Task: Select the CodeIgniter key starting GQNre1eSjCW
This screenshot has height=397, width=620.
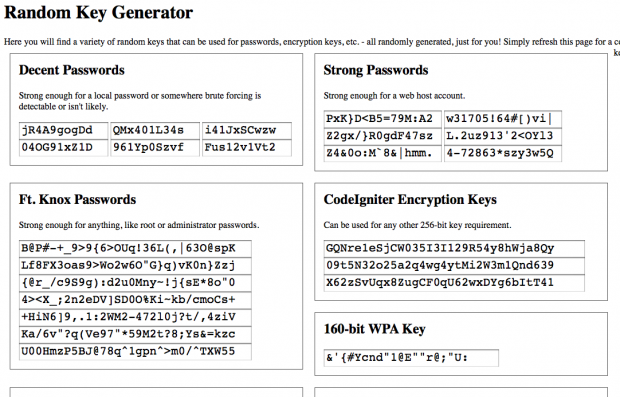Action: coord(454,248)
